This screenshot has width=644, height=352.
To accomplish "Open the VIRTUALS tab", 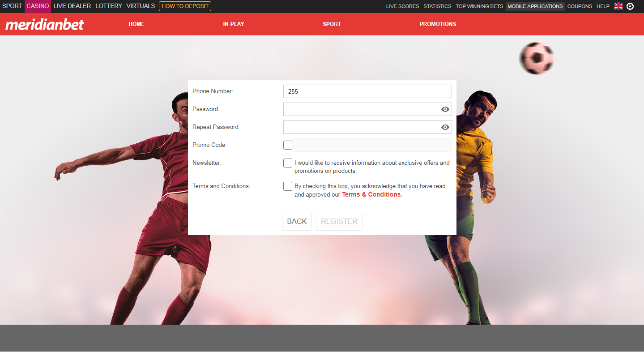I will [141, 6].
